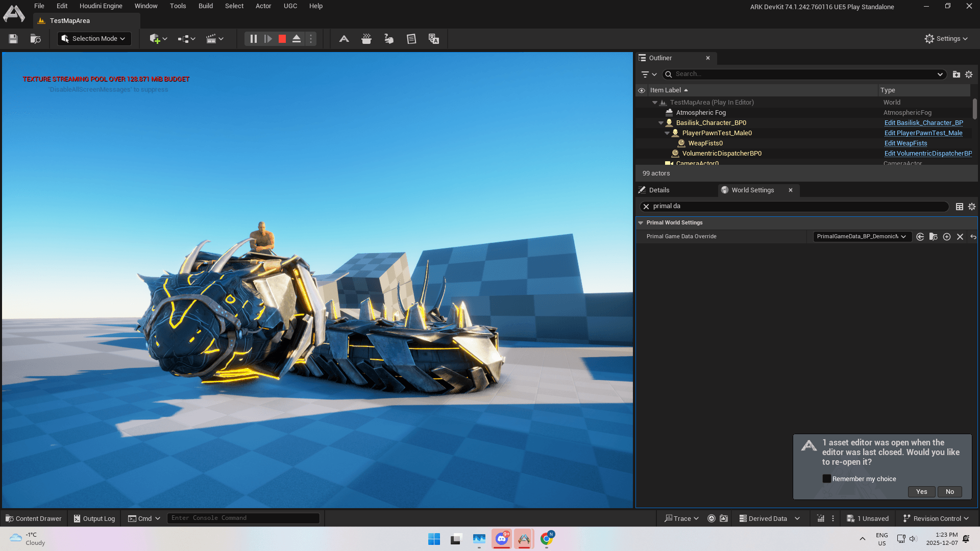Click Yes to re-open asset editor
The width and height of the screenshot is (980, 551).
point(921,492)
